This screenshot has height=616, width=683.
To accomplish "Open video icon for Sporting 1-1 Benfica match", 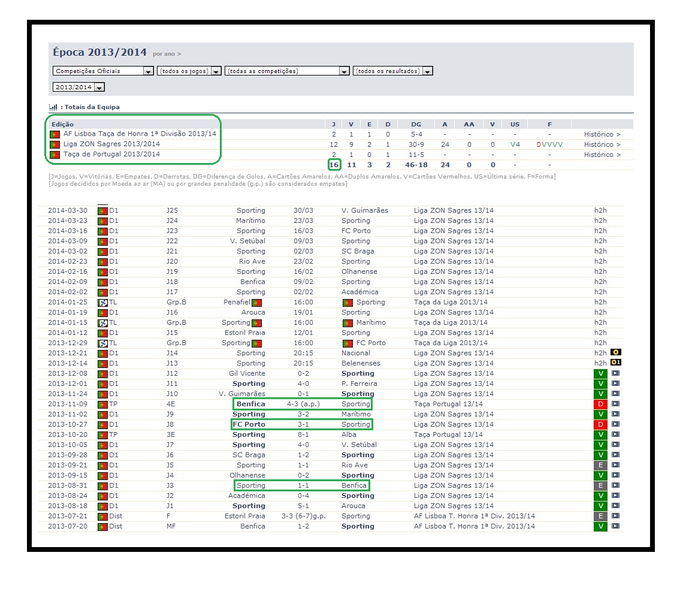I will (x=615, y=485).
